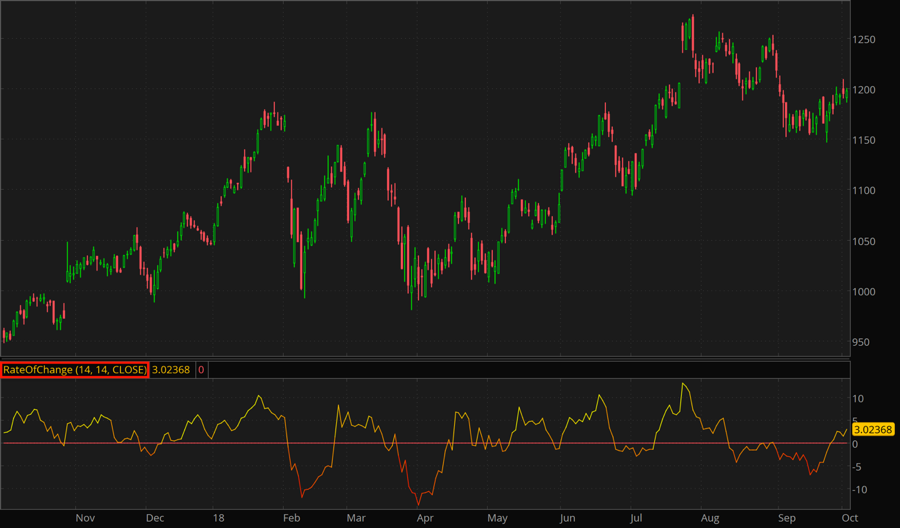Click the red 0 value in study header

201,370
